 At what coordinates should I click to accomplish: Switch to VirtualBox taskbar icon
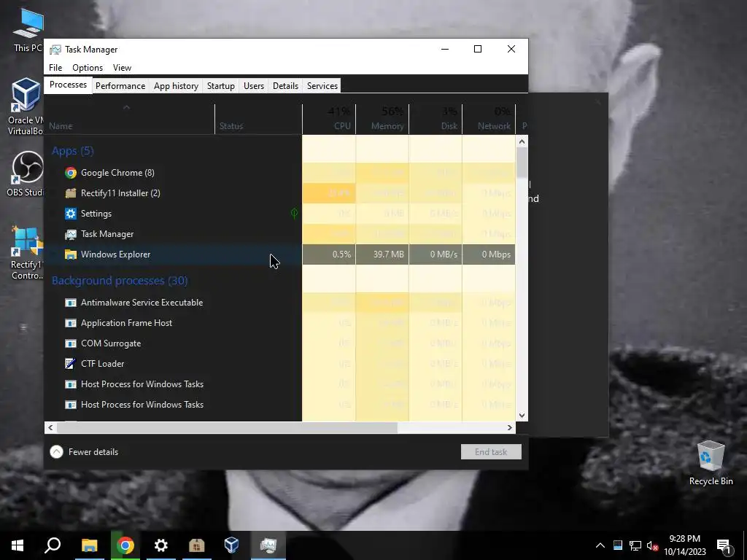point(232,545)
